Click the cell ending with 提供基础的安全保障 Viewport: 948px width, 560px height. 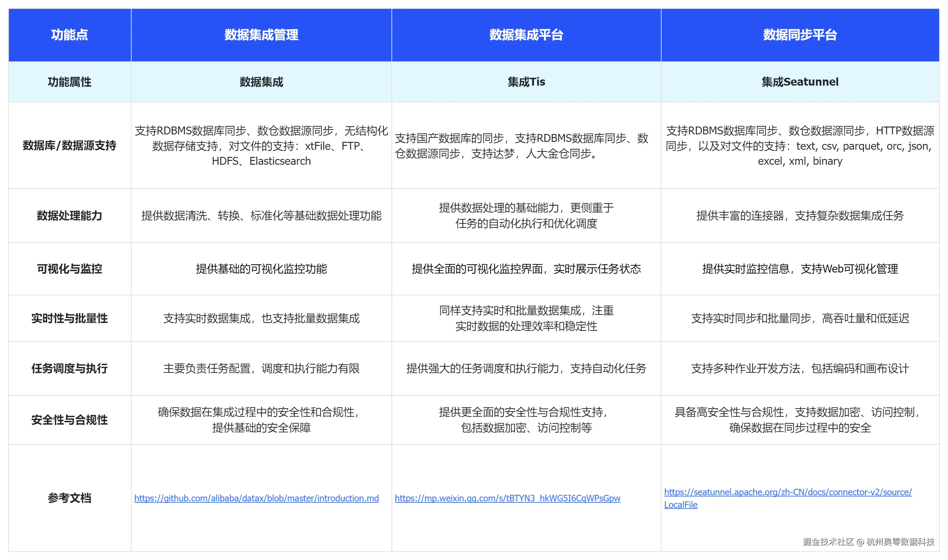pos(262,419)
